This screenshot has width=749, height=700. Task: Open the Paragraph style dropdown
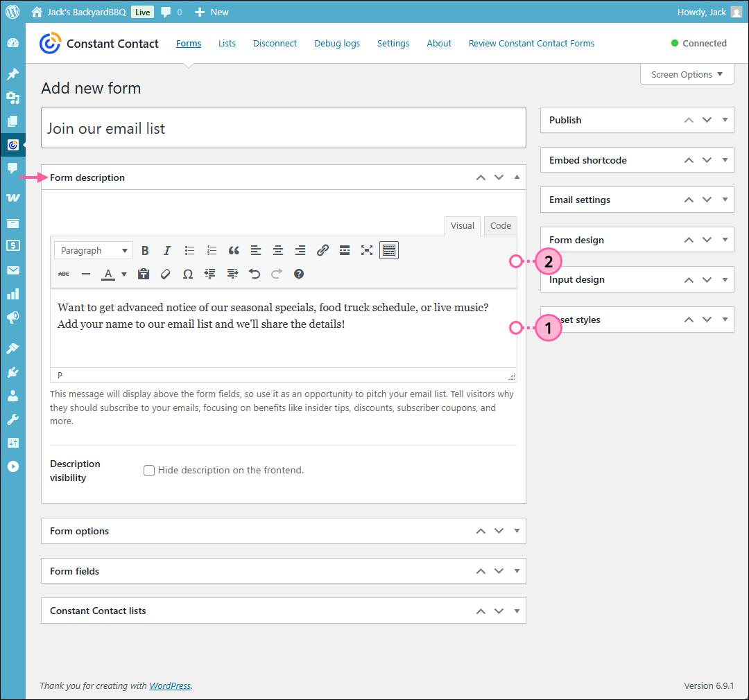[x=93, y=250]
